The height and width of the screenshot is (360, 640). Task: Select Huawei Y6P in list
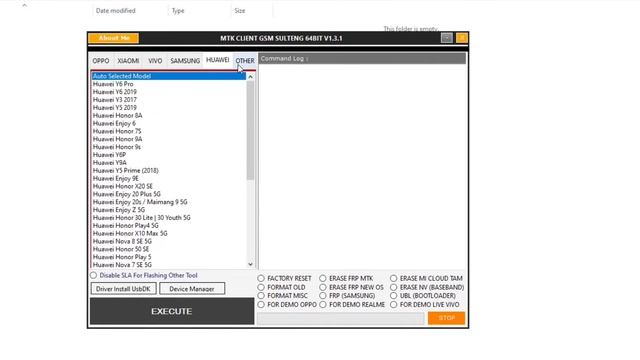(x=169, y=155)
